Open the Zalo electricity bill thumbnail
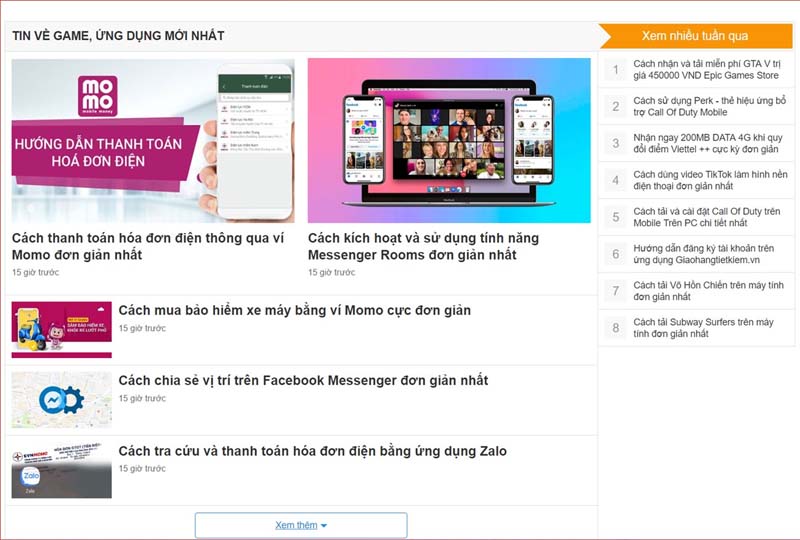 coord(62,470)
